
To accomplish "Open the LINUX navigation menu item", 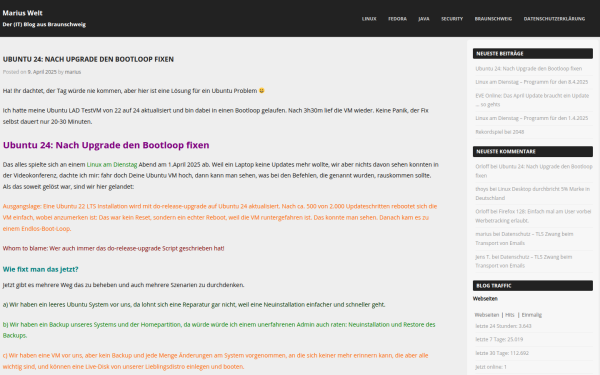I will 369,19.
